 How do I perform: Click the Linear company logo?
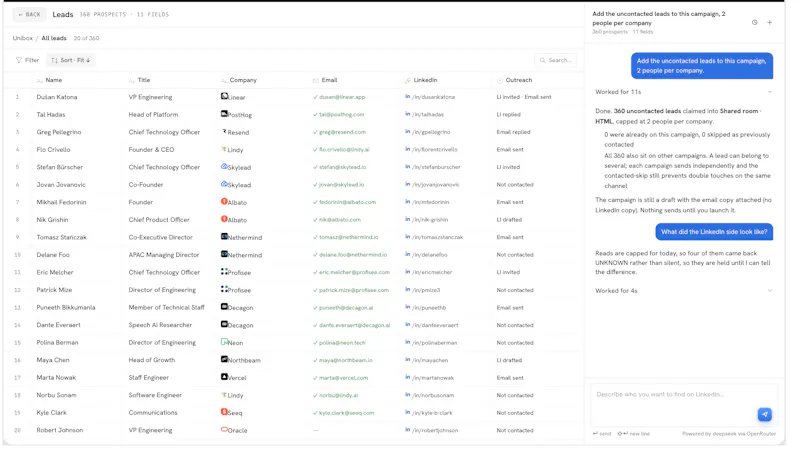tap(224, 96)
